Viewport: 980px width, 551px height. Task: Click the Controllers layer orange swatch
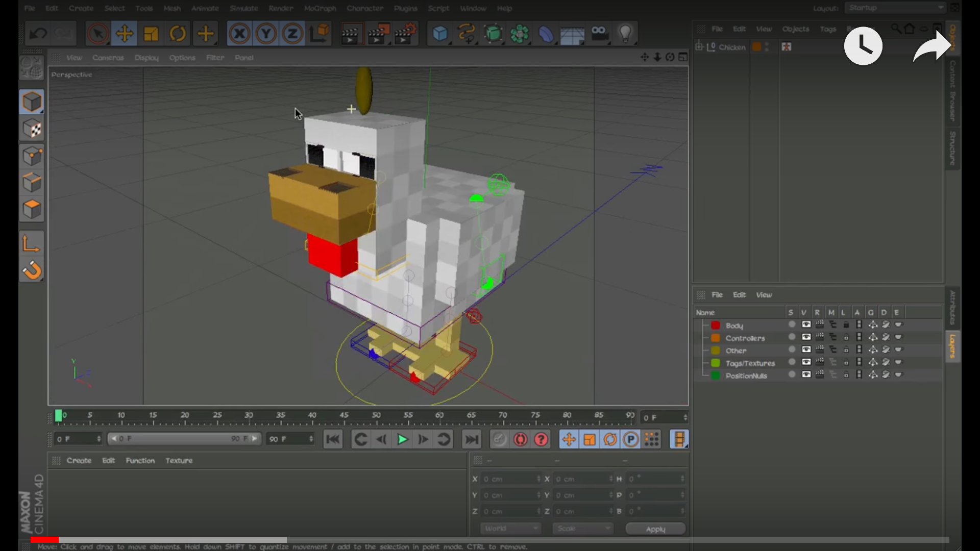coord(716,338)
